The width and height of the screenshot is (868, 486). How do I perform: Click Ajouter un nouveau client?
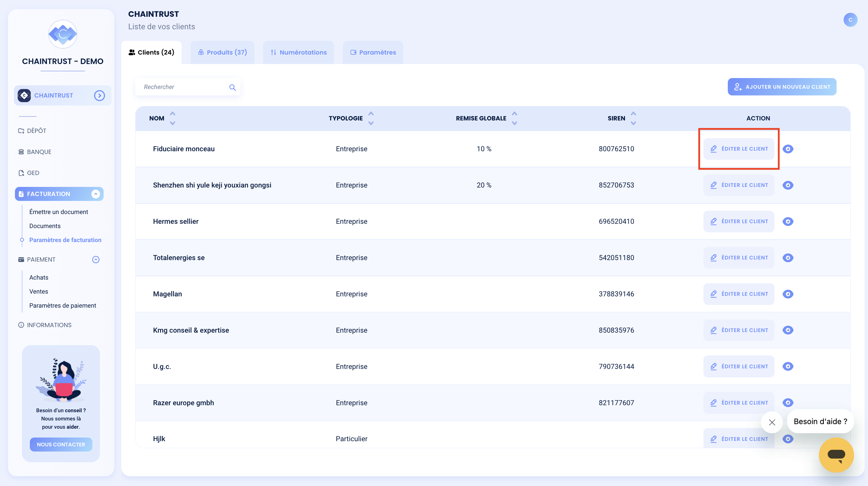pyautogui.click(x=782, y=87)
